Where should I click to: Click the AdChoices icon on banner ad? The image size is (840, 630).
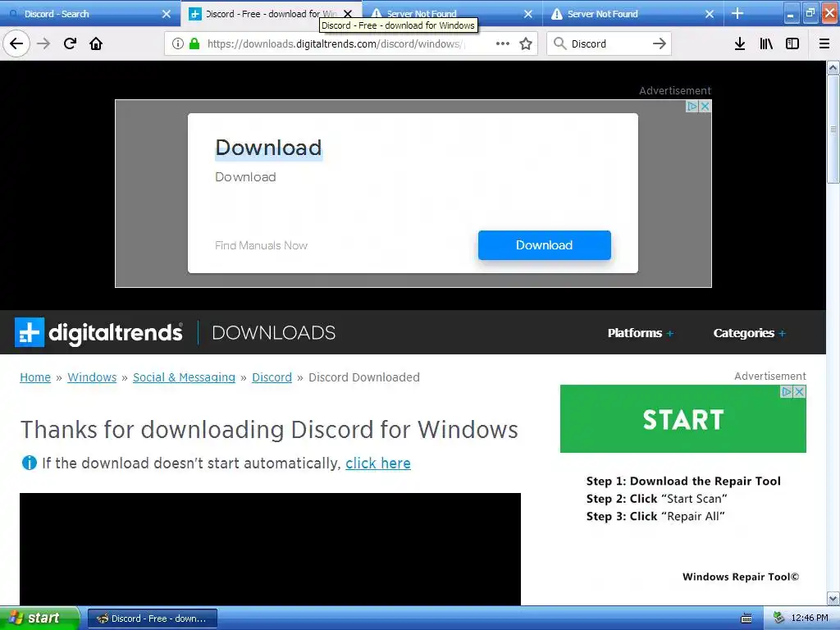(x=692, y=106)
